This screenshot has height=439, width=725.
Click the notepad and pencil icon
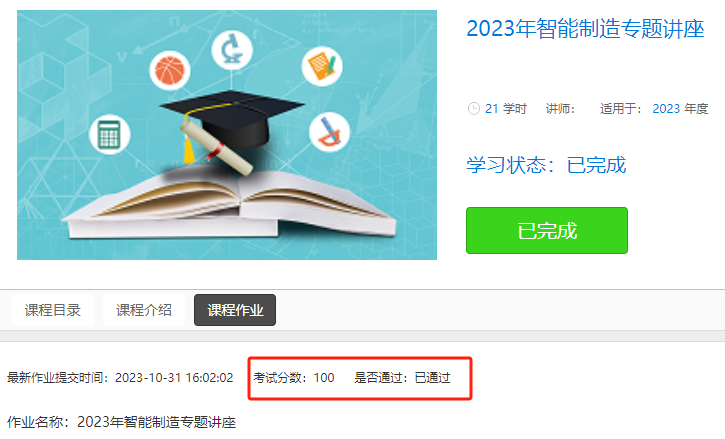(322, 66)
